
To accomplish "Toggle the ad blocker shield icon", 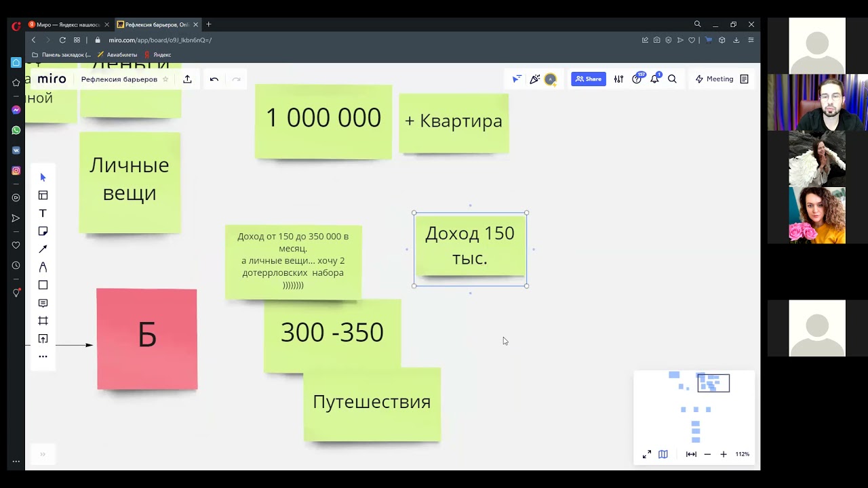I will pos(669,40).
